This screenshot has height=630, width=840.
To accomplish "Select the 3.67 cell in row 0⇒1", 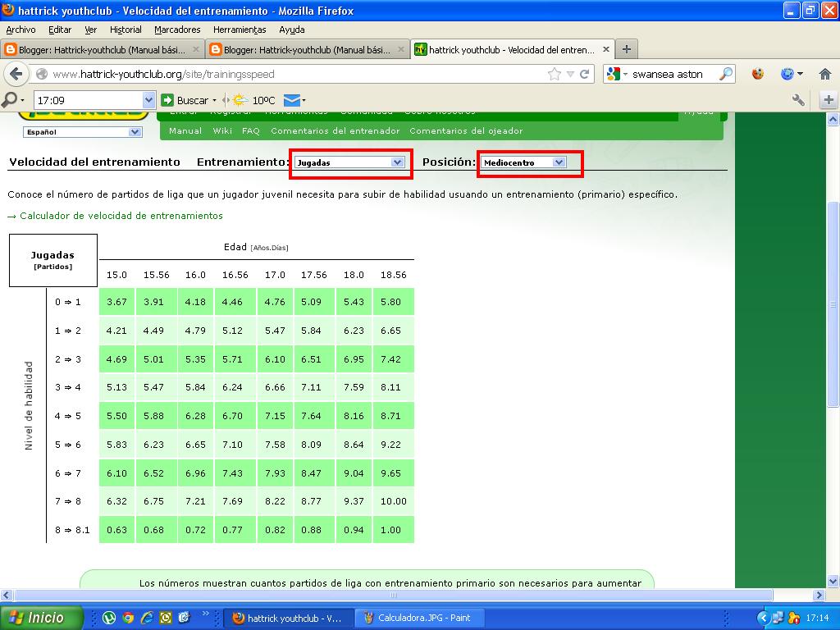I will tap(116, 302).
